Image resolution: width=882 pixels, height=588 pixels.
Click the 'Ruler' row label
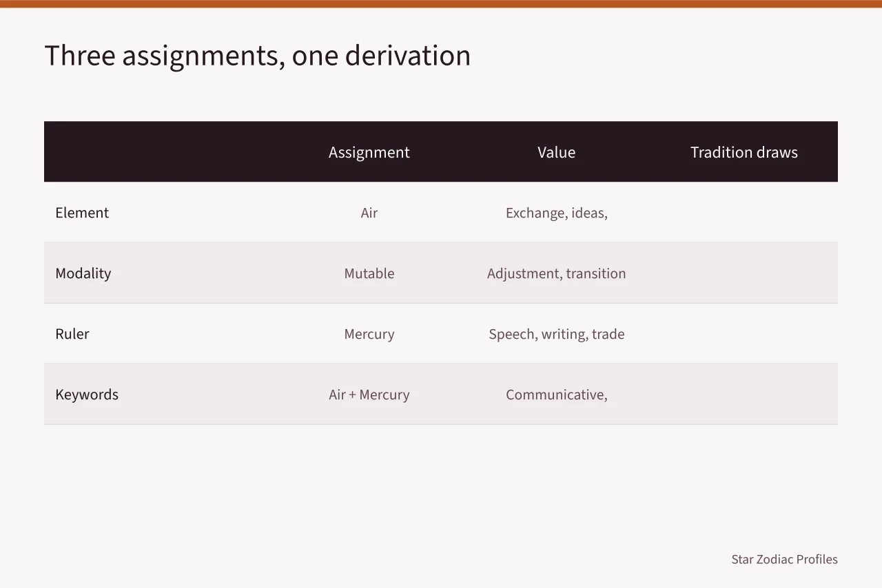tap(72, 334)
